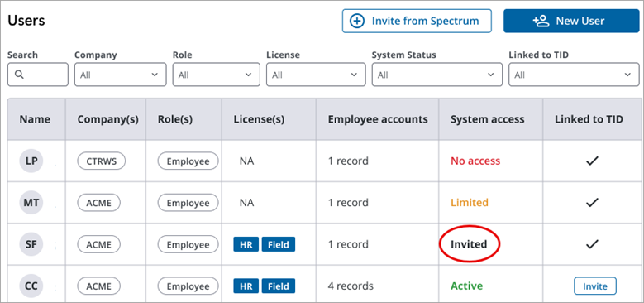The width and height of the screenshot is (644, 303).
Task: Click HR license badge in CC row
Action: click(246, 286)
